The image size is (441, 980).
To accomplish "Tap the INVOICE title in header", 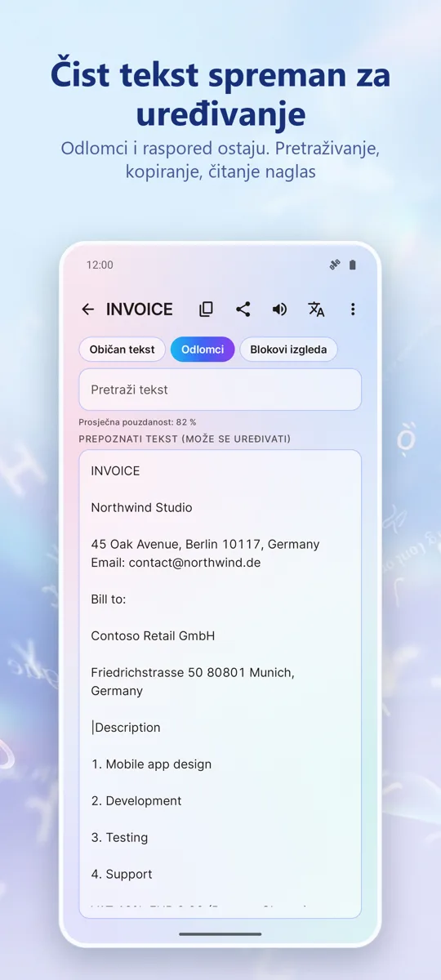I will [140, 310].
